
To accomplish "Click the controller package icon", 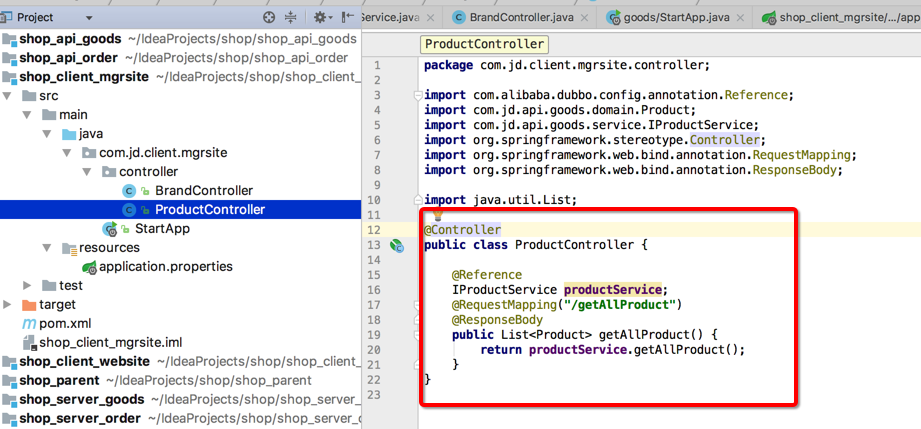I will pos(109,172).
